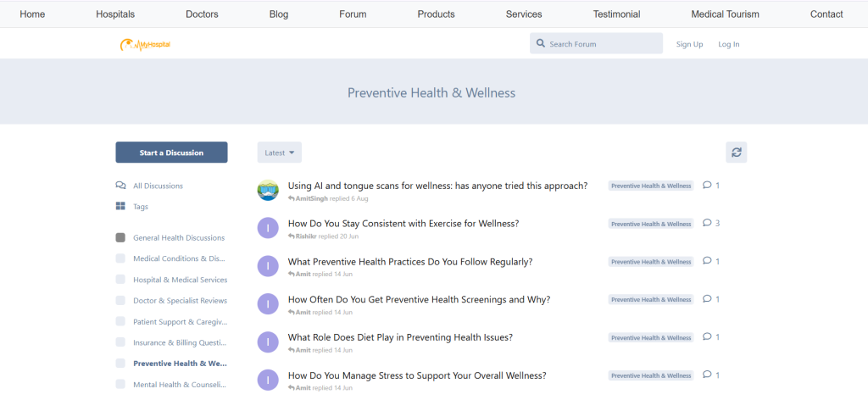Image resolution: width=868 pixels, height=400 pixels.
Task: Click Preventive Health tag on Screenings post
Action: (x=651, y=300)
